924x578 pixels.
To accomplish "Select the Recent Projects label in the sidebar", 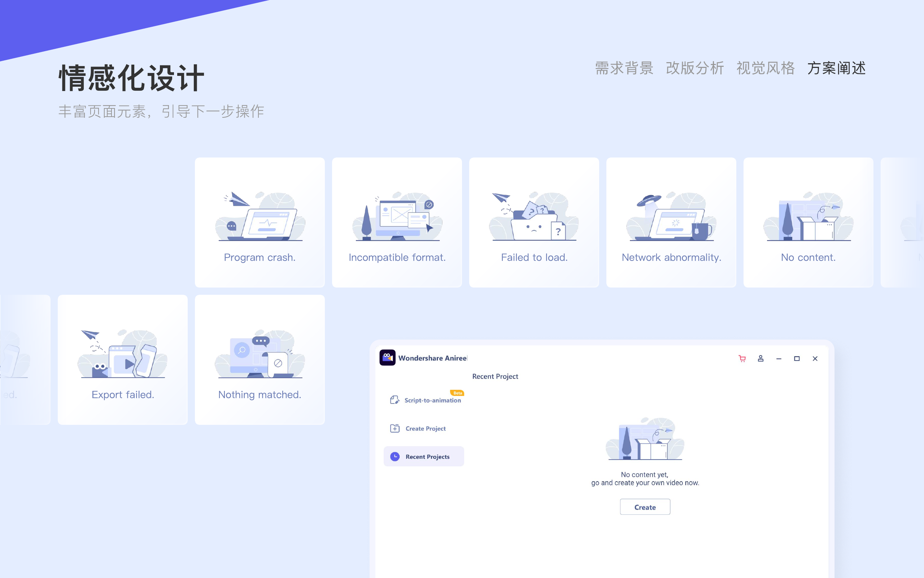I will click(427, 457).
